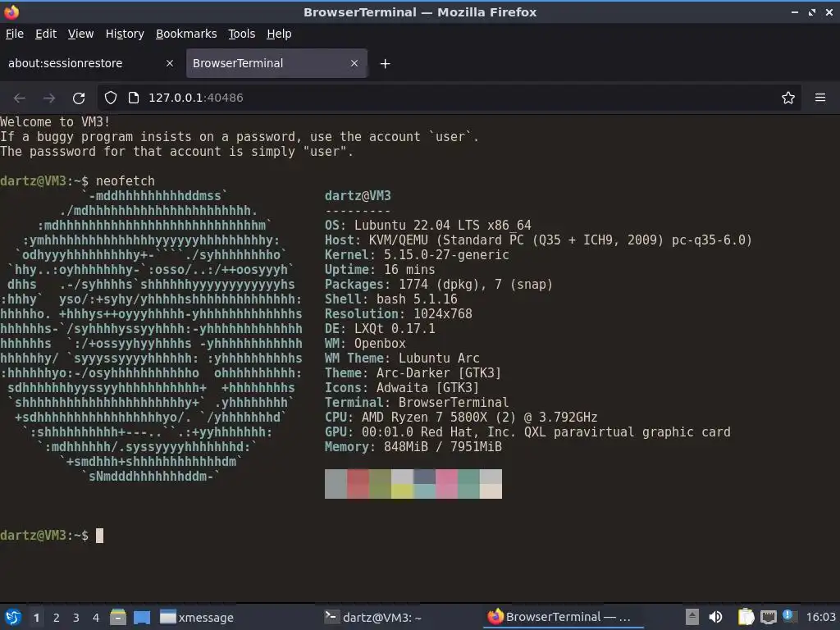The width and height of the screenshot is (840, 630).
Task: Click the 'DE: LXQt 0.17.1' line
Action: tap(380, 329)
